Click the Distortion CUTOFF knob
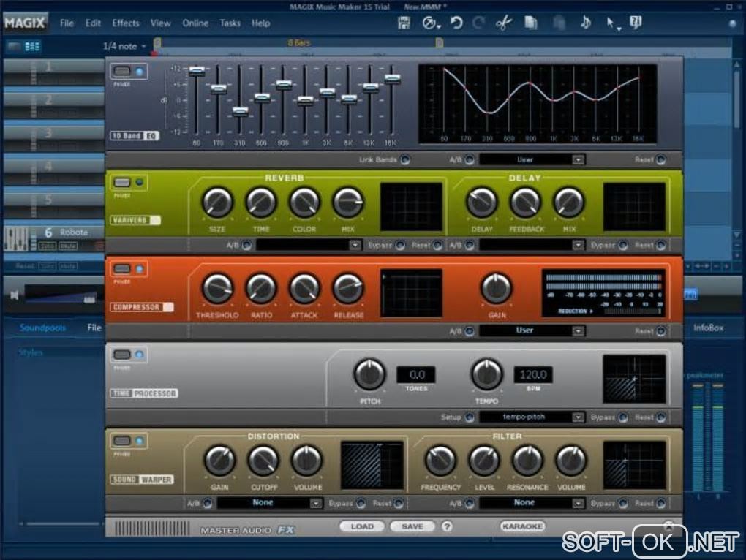The width and height of the screenshot is (746, 560). pyautogui.click(x=263, y=460)
